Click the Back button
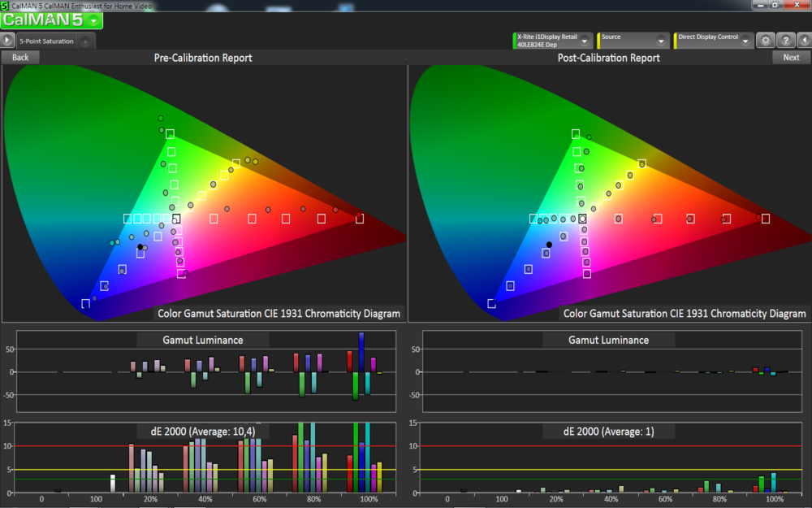812x508 pixels. tap(19, 57)
